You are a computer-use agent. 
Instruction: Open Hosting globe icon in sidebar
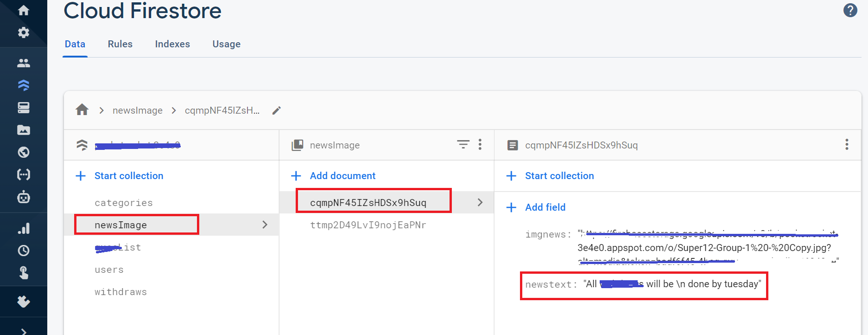(x=24, y=152)
